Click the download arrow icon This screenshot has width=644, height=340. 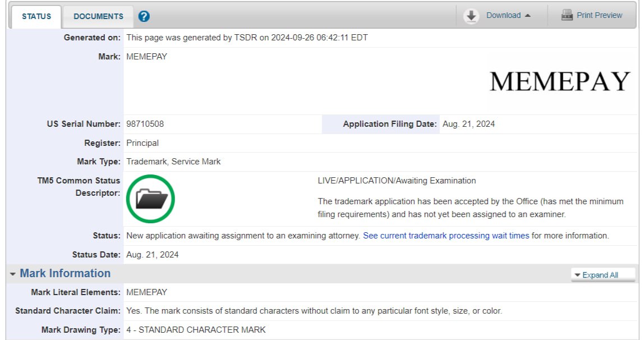pyautogui.click(x=471, y=16)
